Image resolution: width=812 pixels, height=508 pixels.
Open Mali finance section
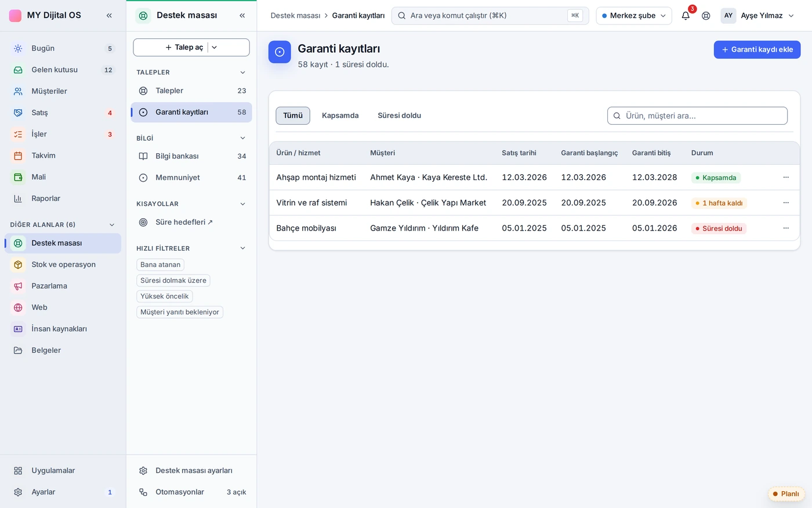click(63, 177)
